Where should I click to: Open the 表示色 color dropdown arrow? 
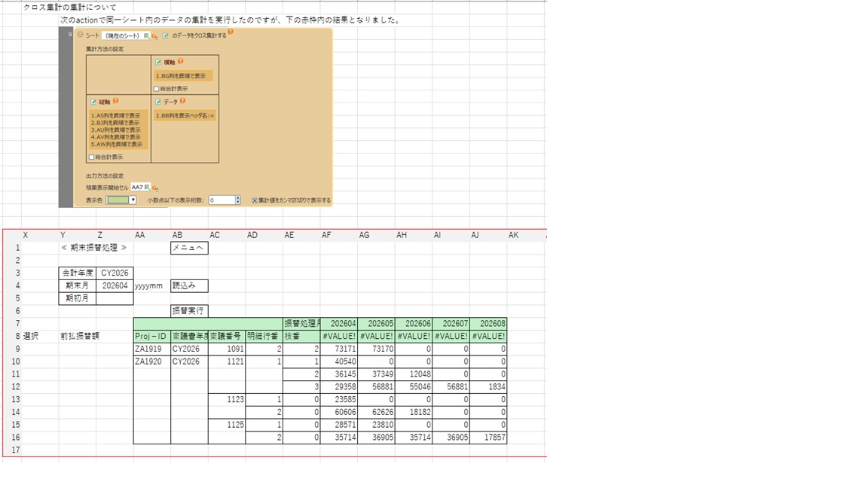coord(133,200)
